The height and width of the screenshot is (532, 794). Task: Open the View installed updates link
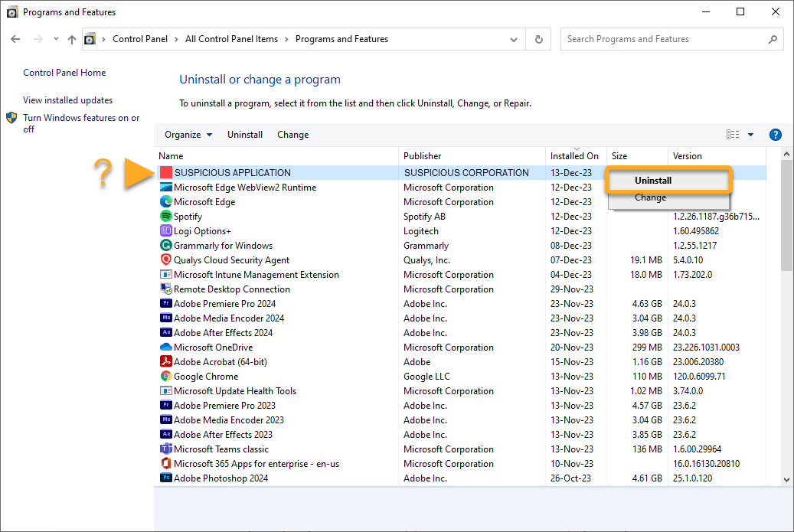(x=67, y=100)
